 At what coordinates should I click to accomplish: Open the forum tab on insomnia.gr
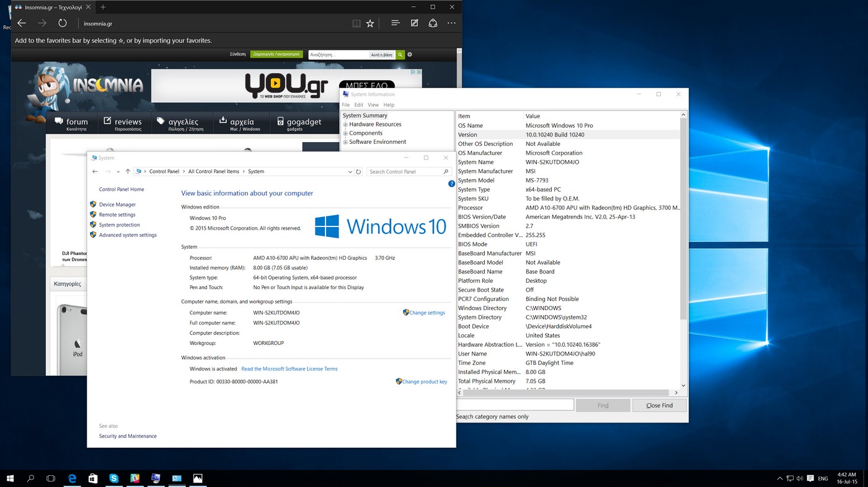coord(71,123)
